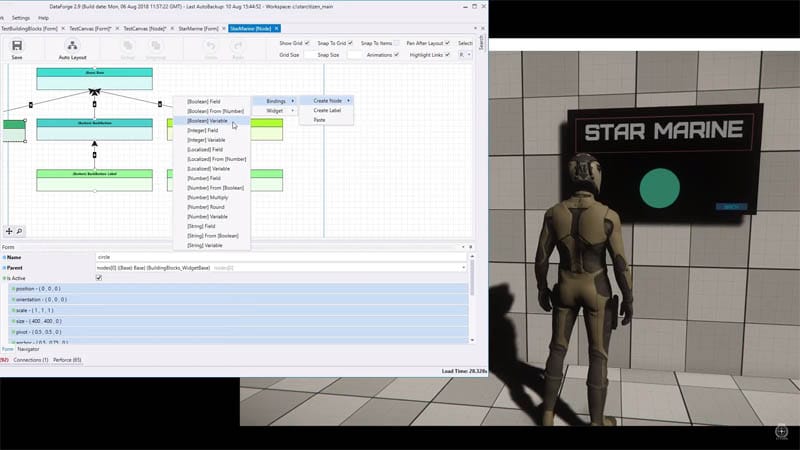This screenshot has width=800, height=450.
Task: Click the small blue button on the Star Marine screen
Action: [x=732, y=207]
